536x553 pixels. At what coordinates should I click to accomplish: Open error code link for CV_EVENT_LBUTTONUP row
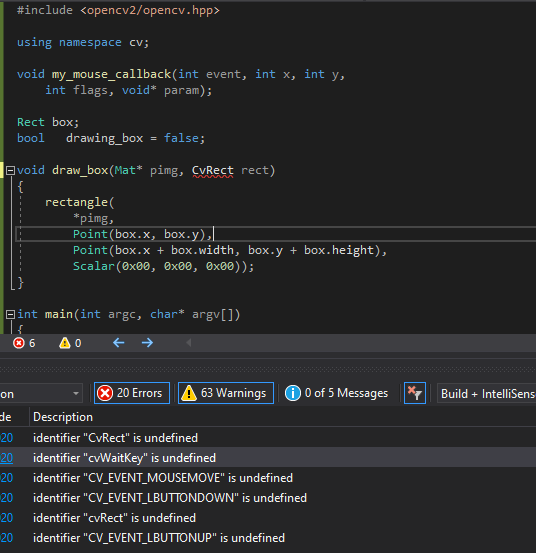pyautogui.click(x=6, y=538)
